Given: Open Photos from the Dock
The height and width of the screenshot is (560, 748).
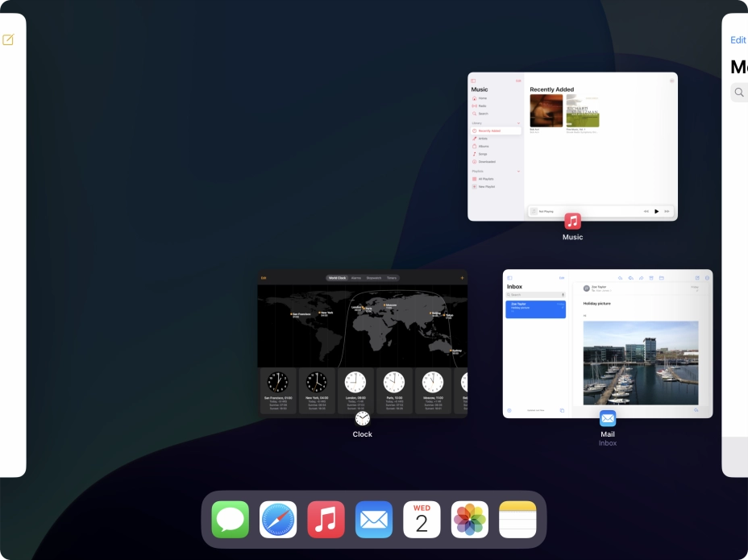Looking at the screenshot, I should coord(470,518).
